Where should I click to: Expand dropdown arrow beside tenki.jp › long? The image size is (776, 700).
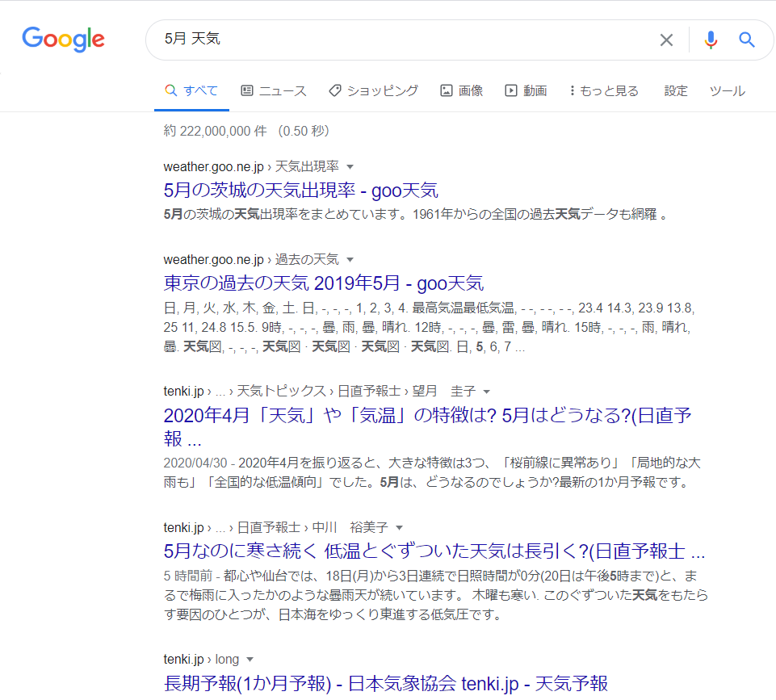pos(250,660)
